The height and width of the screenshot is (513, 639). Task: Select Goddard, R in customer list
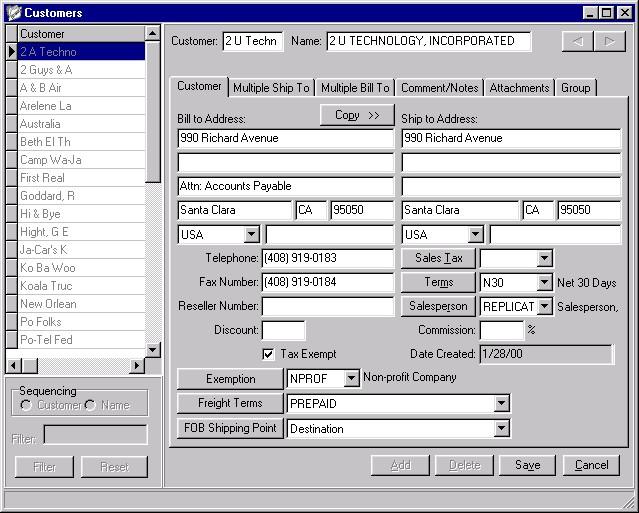point(47,196)
